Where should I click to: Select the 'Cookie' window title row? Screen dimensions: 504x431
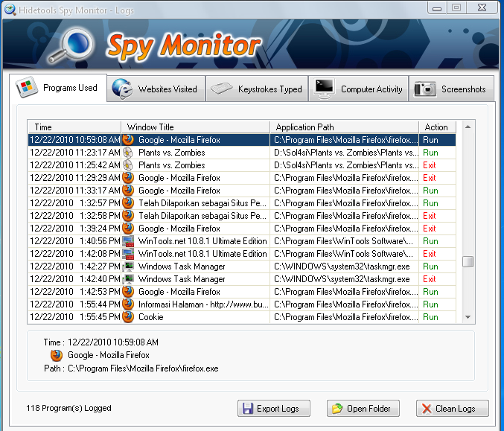coord(150,317)
